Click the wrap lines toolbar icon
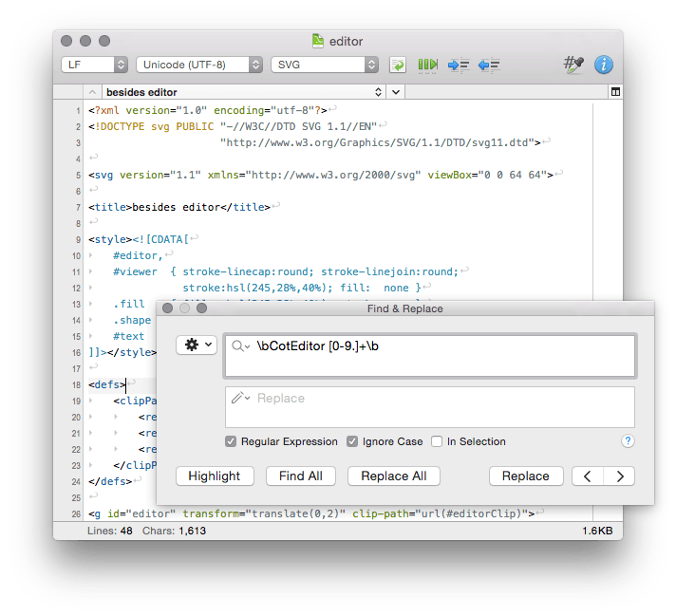 point(399,65)
